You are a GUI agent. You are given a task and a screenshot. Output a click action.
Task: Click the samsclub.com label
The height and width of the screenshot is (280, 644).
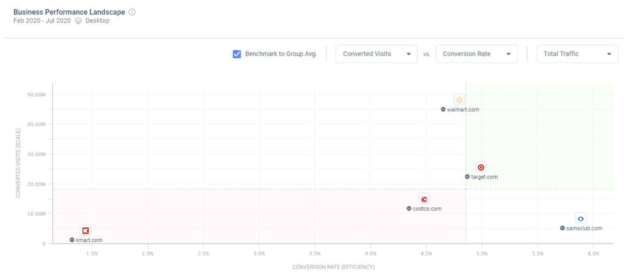click(584, 229)
